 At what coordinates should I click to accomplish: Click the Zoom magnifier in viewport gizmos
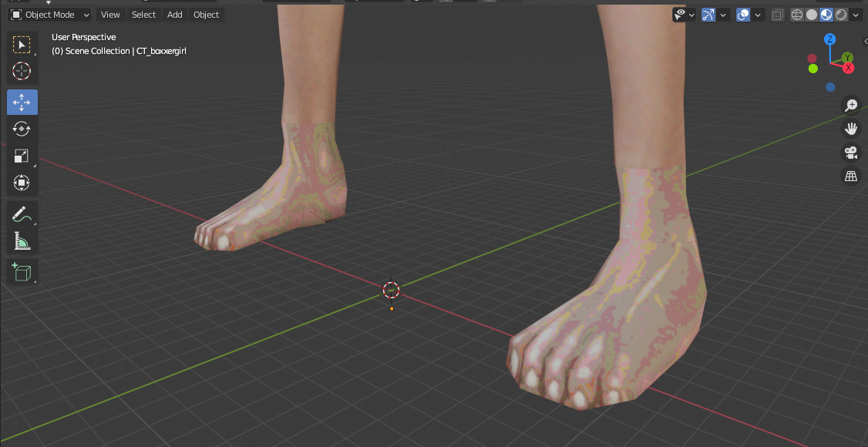[851, 104]
